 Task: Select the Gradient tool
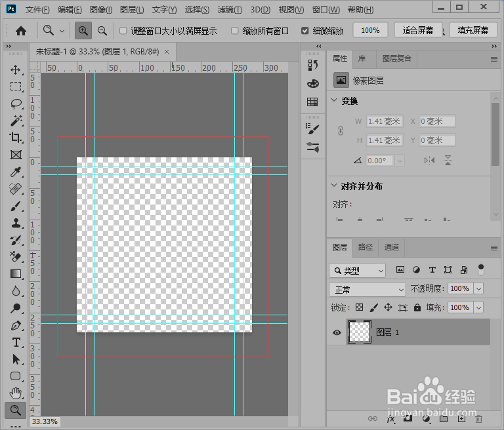click(16, 273)
